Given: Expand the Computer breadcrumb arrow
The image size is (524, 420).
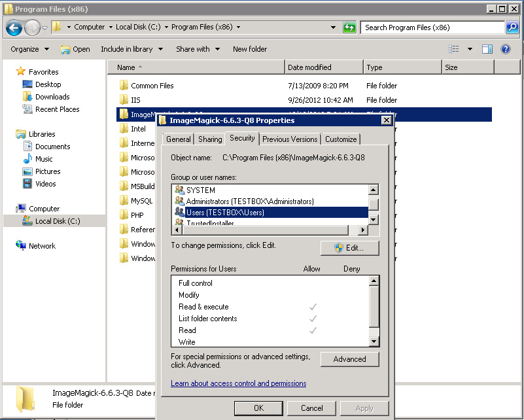Looking at the screenshot, I should (111, 27).
